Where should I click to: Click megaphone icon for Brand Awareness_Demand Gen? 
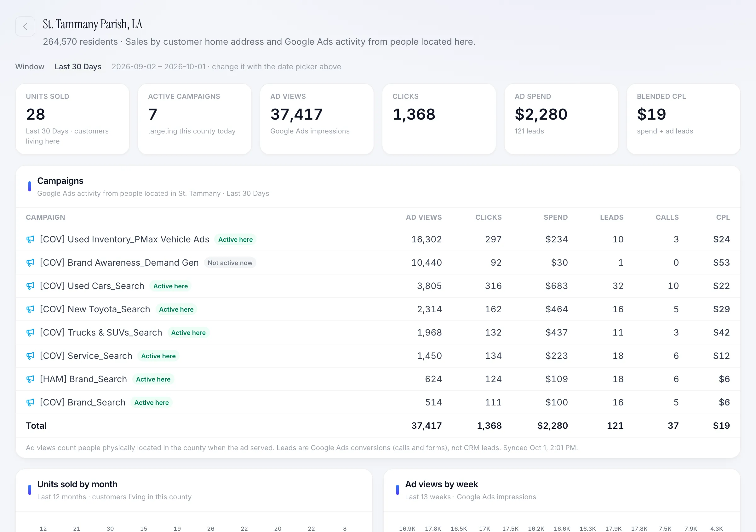click(30, 263)
